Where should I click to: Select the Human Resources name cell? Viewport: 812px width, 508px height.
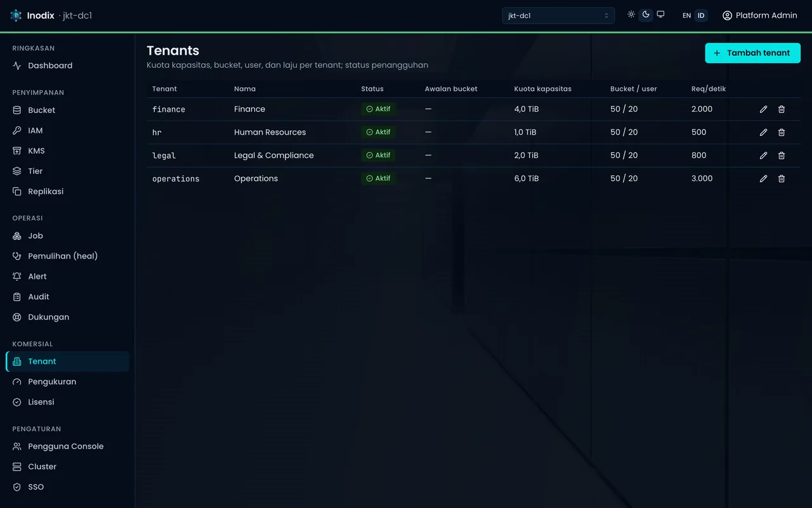(x=270, y=132)
